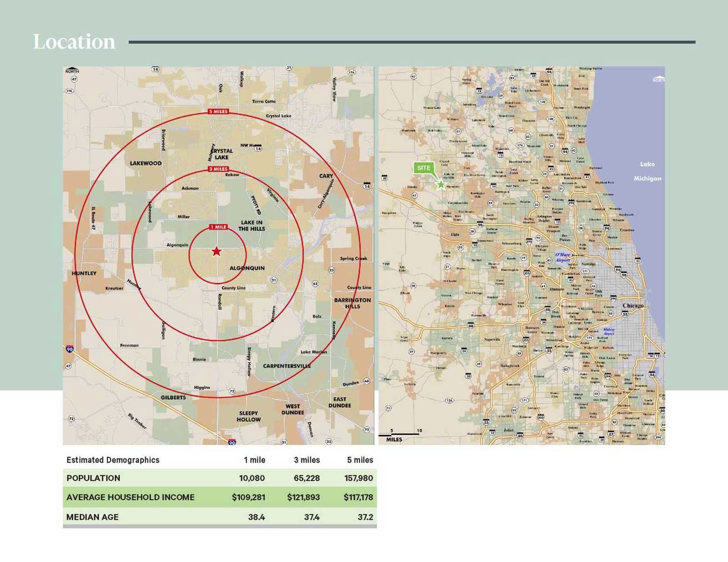Viewport: 728px width, 562px height.
Task: Select the Location page heading
Action: pyautogui.click(x=74, y=42)
